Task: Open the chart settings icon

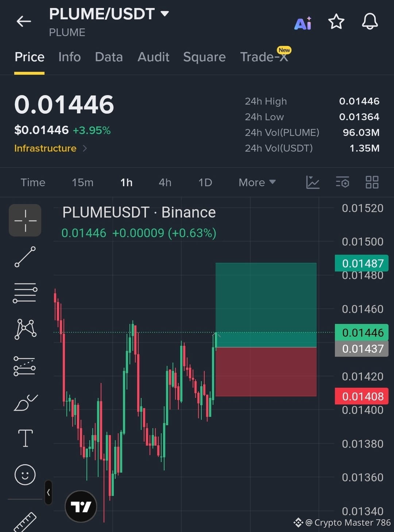Action: tap(343, 182)
